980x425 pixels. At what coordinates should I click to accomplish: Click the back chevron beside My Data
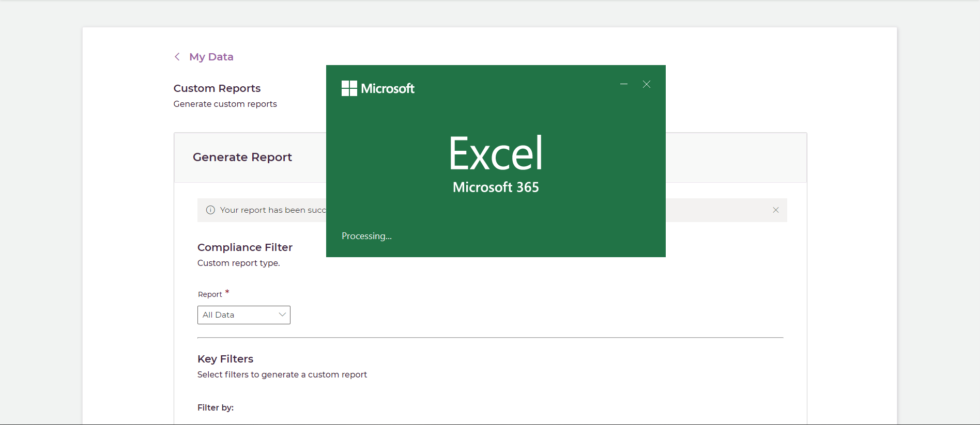point(177,57)
